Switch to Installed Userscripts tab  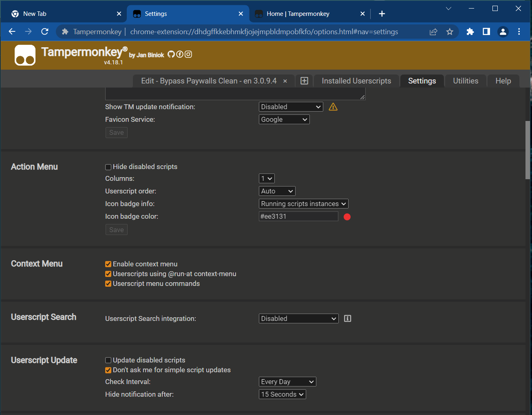coord(356,81)
